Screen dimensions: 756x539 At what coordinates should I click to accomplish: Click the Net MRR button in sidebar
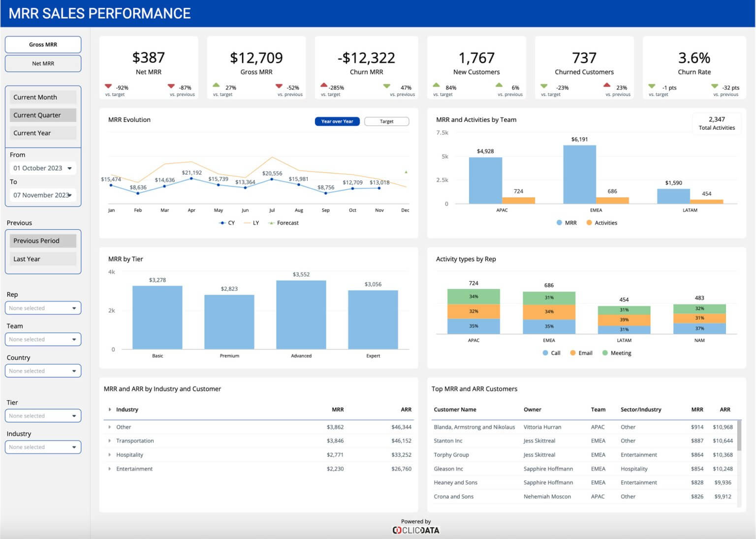42,63
